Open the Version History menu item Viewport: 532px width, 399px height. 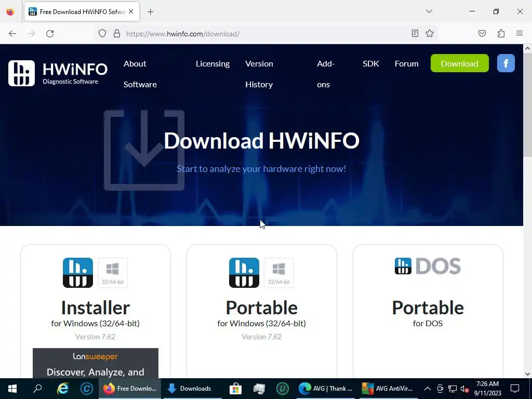tap(259, 74)
